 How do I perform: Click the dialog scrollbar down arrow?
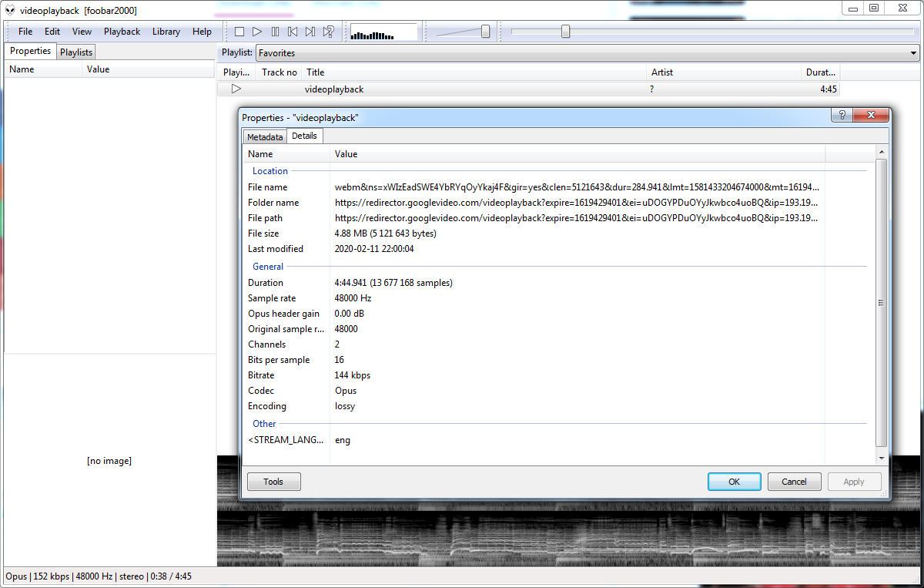click(x=882, y=458)
